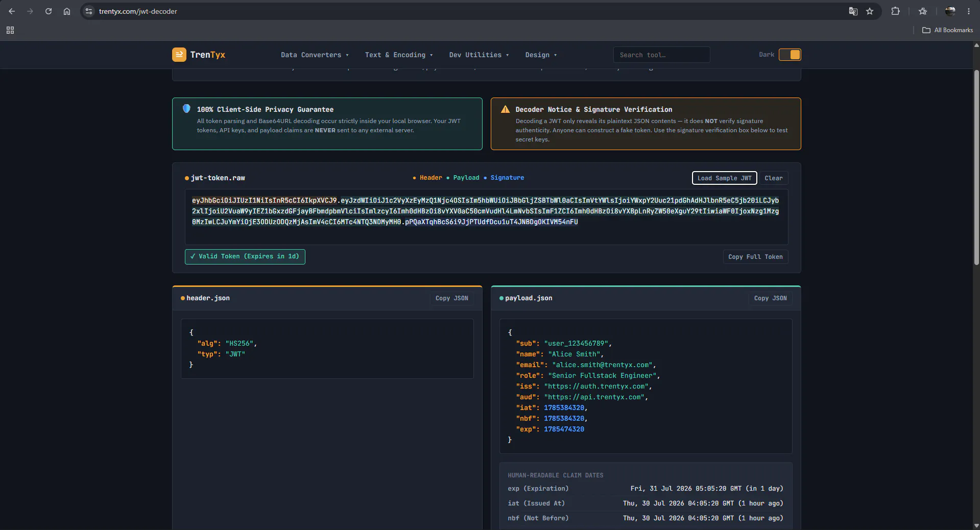
Task: Click the exp (Expiration) date row
Action: [x=646, y=489]
